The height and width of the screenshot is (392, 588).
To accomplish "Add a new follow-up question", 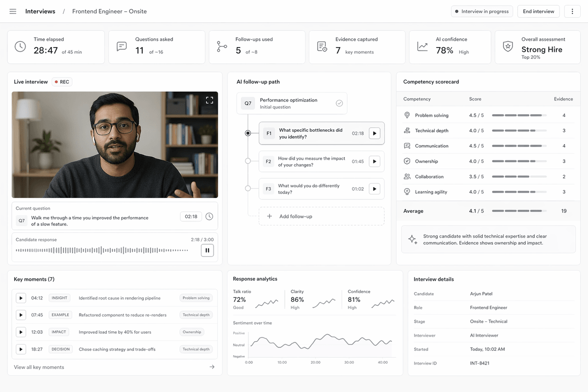I will [321, 216].
